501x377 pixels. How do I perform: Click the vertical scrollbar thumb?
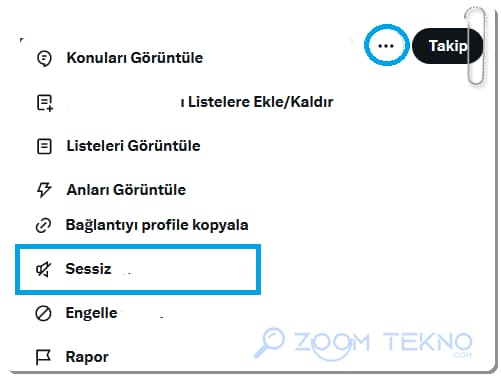tap(475, 46)
